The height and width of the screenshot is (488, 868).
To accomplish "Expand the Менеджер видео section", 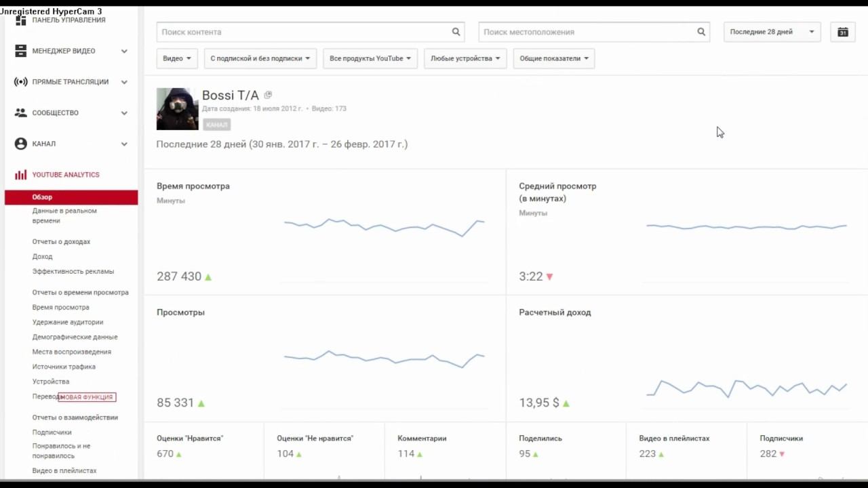I will point(124,51).
